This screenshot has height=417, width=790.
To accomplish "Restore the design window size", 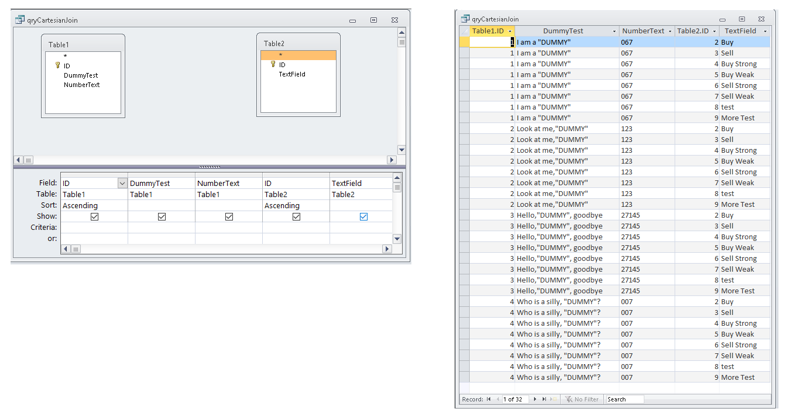I will [373, 20].
